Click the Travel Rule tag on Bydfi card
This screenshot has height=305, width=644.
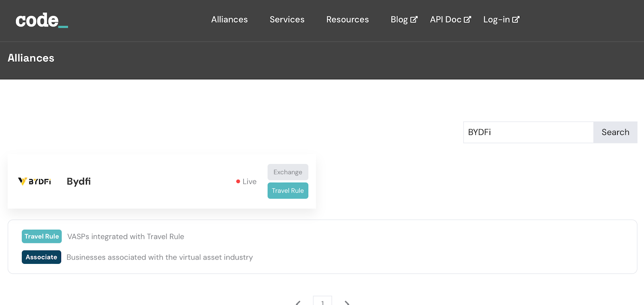point(288,191)
